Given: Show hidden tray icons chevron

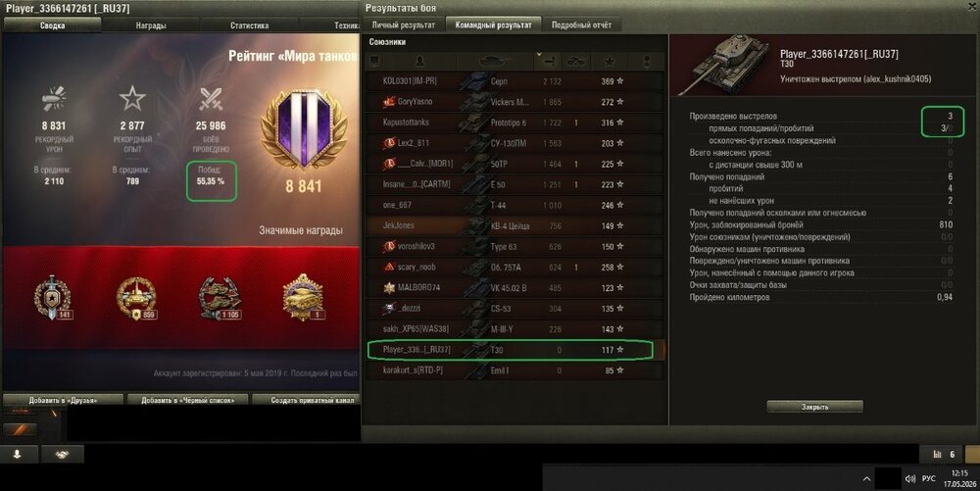Looking at the screenshot, I should pyautogui.click(x=866, y=478).
